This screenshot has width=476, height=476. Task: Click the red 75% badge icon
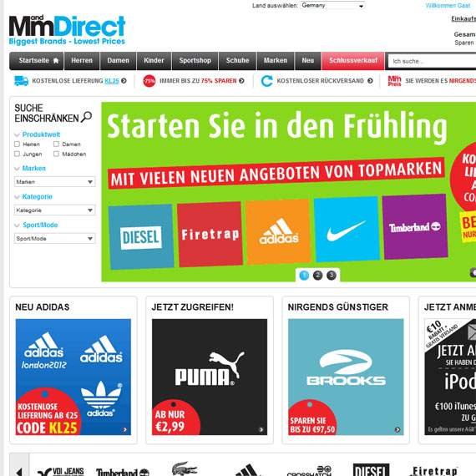[x=149, y=81]
